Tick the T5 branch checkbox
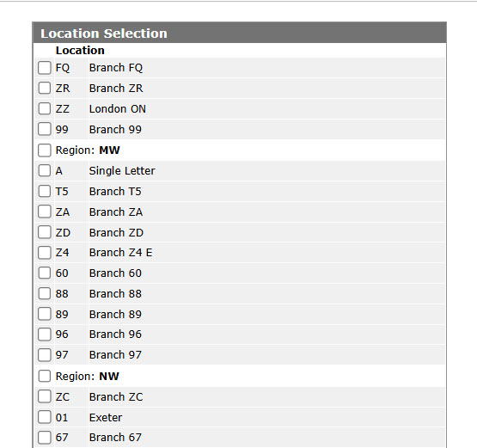477x448 pixels. (45, 192)
